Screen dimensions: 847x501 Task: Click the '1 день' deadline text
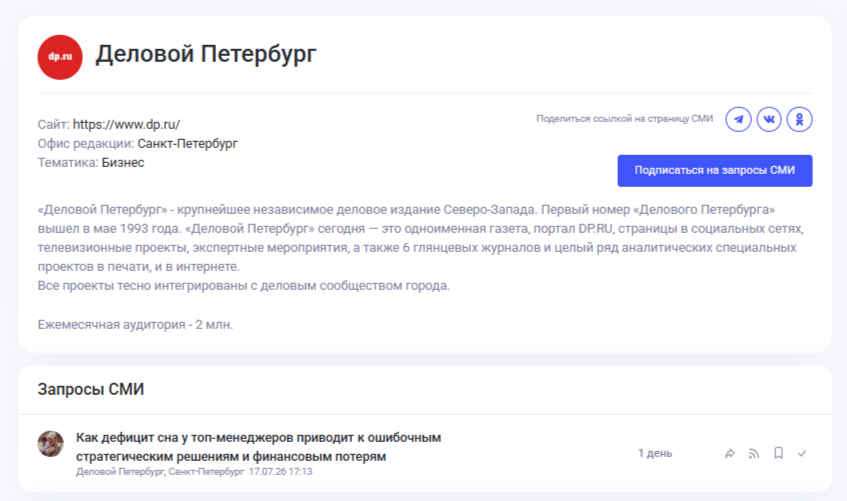point(655,453)
